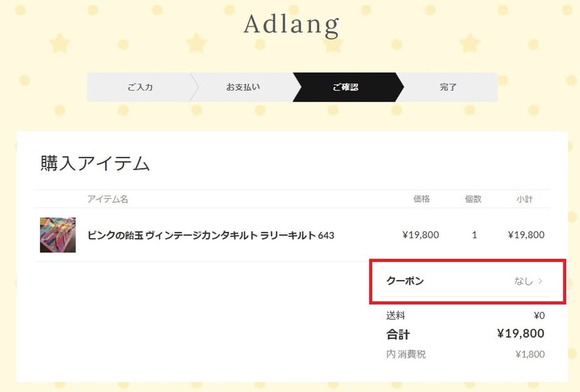Click the 送料 shipping fee row
The width and height of the screenshot is (580, 392).
(x=465, y=316)
